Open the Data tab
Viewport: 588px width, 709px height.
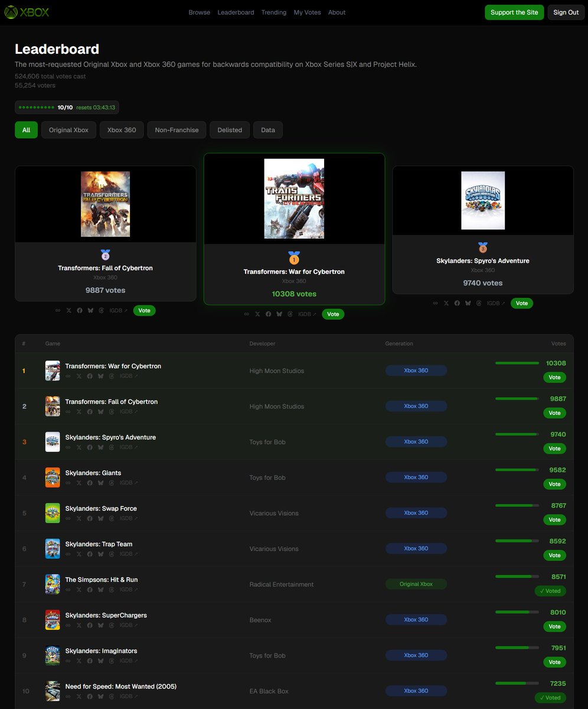(x=268, y=130)
